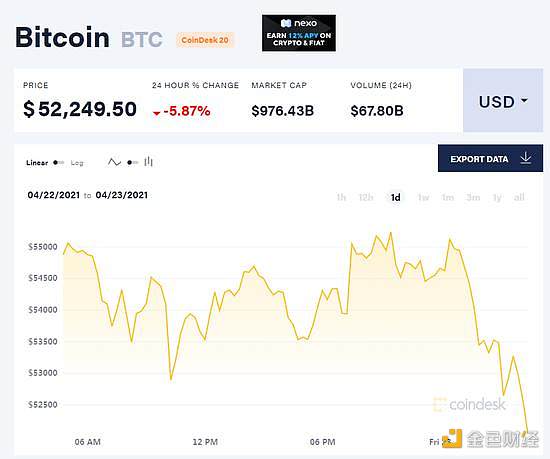Viewport: 550px width, 459px height.
Task: Click the orange logo icon at bottom right
Action: [452, 438]
